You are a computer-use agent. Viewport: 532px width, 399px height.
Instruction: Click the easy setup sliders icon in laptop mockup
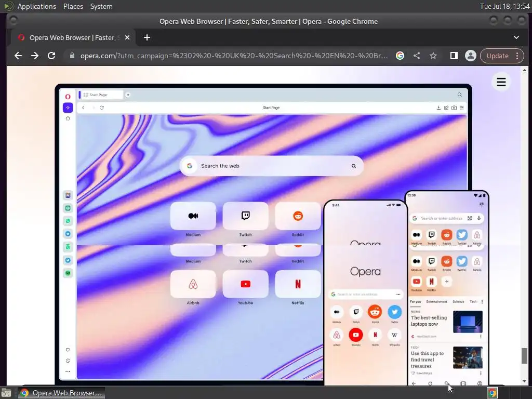pyautogui.click(x=462, y=108)
